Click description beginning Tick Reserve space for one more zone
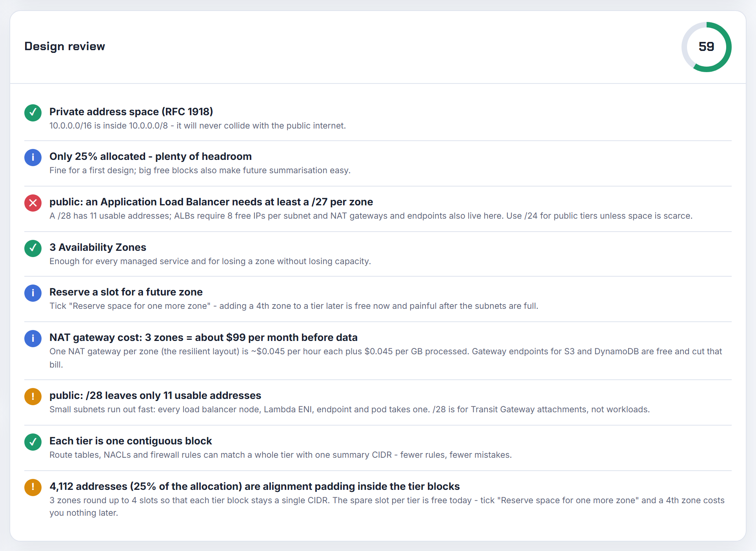The width and height of the screenshot is (756, 551). pyautogui.click(x=294, y=306)
